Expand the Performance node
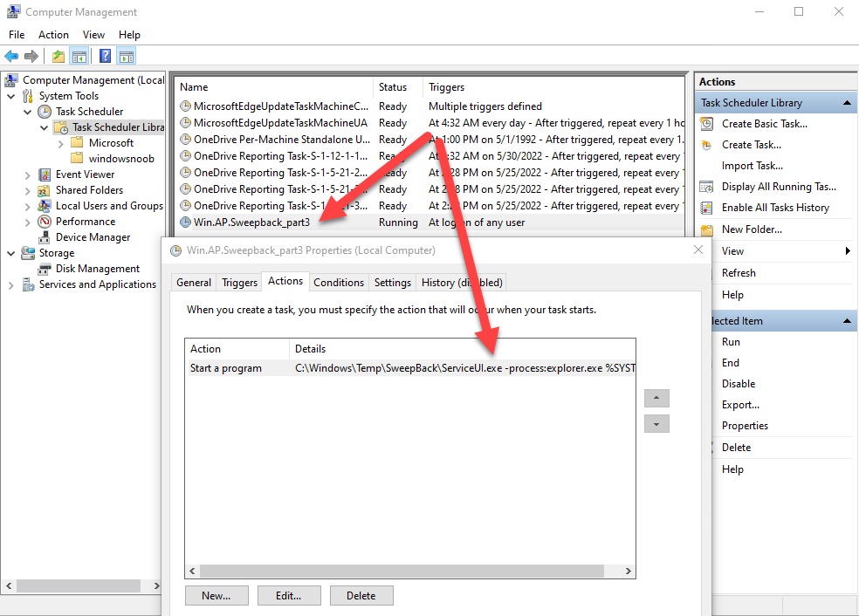The height and width of the screenshot is (616, 859). (27, 222)
